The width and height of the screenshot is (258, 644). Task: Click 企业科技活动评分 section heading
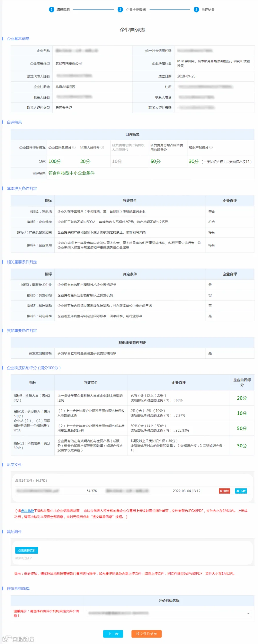coord(34,368)
